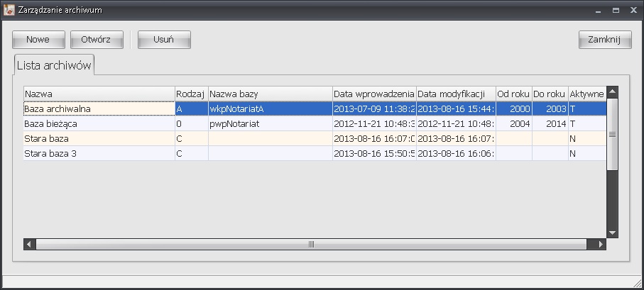Viewport: 644px width, 290px height.
Task: Click the application icon in title bar
Action: coord(8,9)
